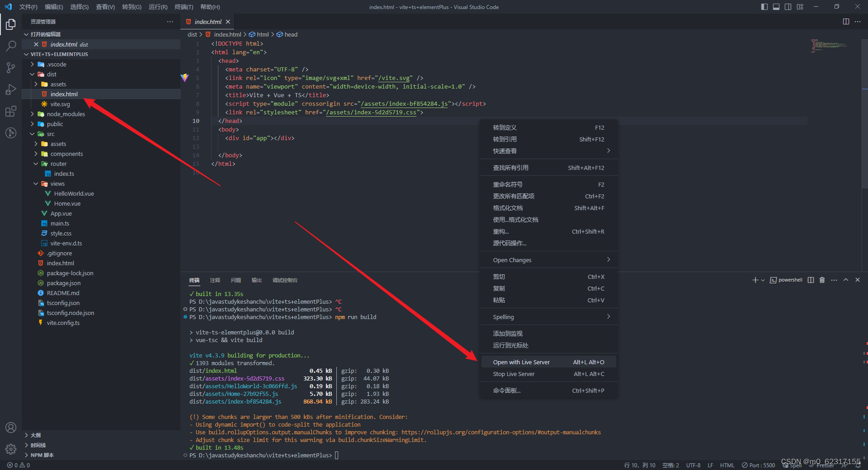Choose Stop Live Server menu entry
This screenshot has height=470, width=868.
point(548,374)
